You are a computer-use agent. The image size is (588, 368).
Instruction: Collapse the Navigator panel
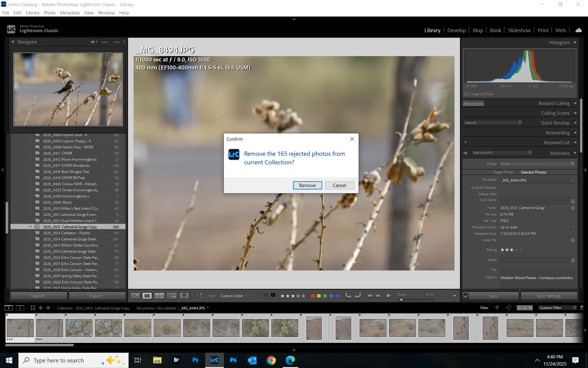[x=13, y=42]
